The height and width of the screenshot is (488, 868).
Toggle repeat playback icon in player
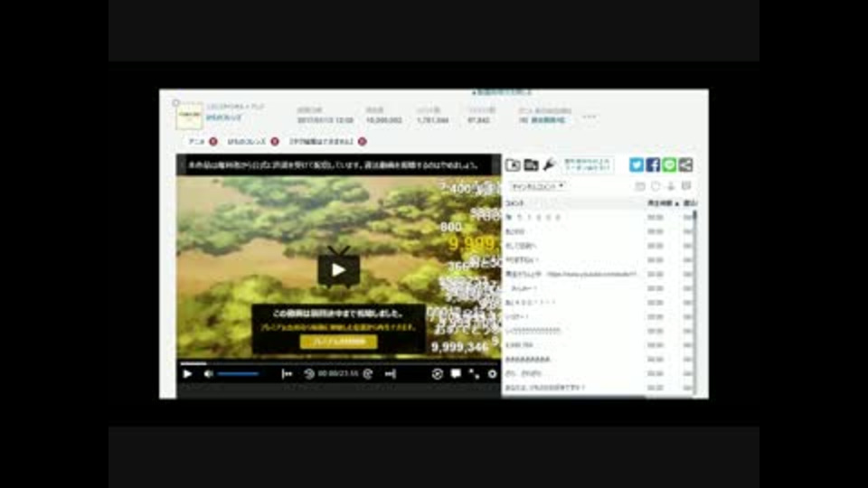tap(437, 374)
